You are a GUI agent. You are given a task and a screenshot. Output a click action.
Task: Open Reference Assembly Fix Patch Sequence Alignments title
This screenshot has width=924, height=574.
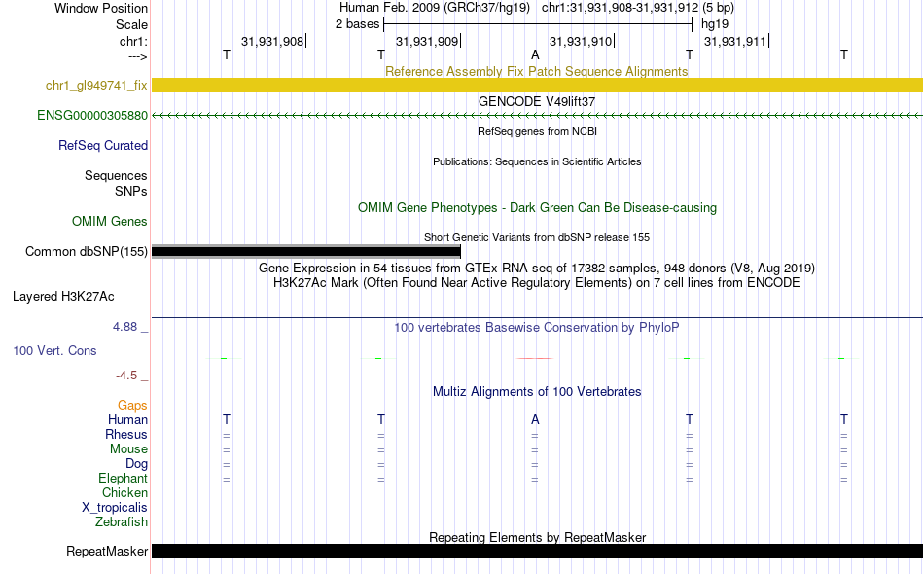[536, 71]
